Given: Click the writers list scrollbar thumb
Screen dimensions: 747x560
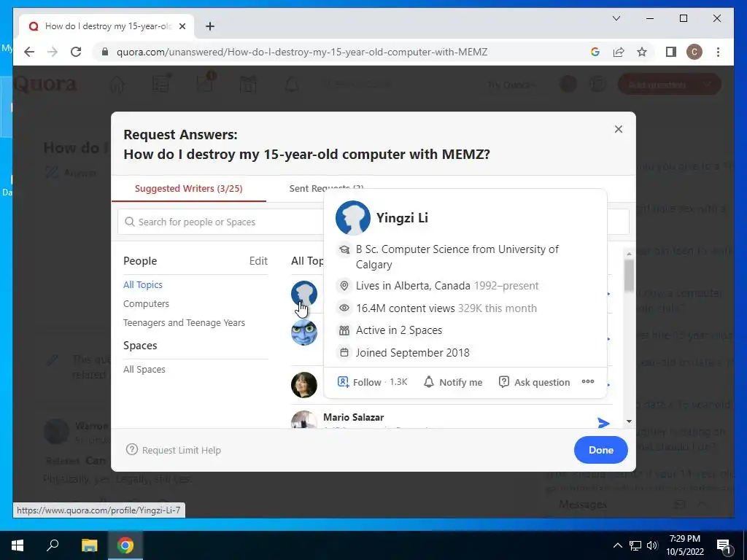Looking at the screenshot, I should [629, 275].
